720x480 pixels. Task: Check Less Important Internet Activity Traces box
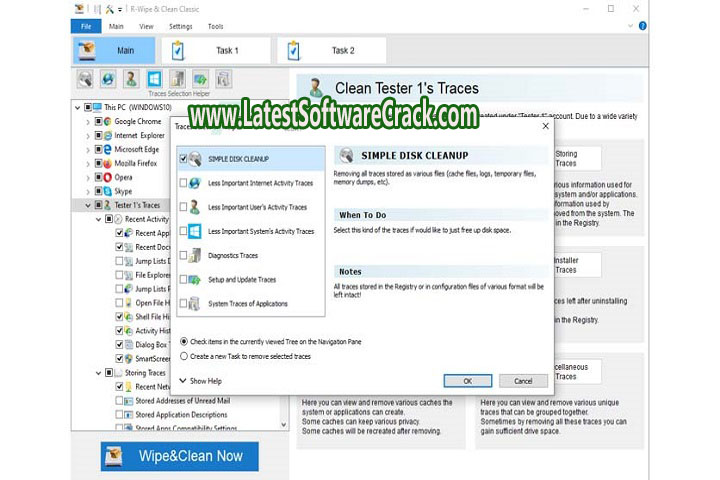[182, 183]
